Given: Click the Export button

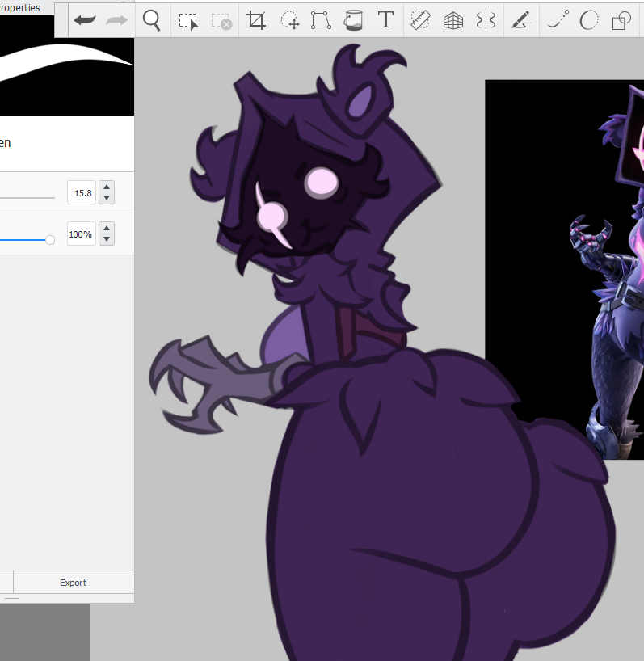Looking at the screenshot, I should [x=74, y=582].
